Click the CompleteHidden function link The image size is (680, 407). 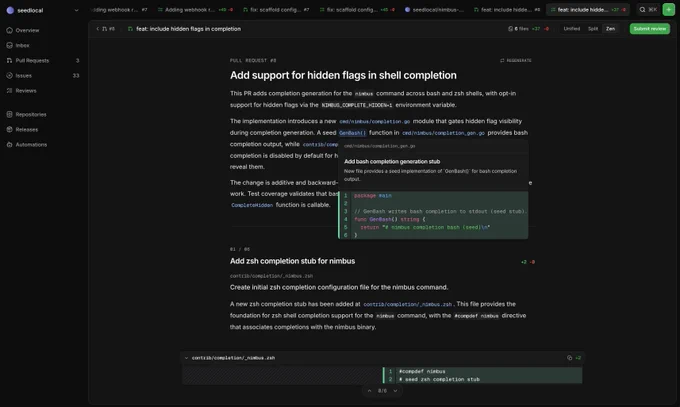252,205
